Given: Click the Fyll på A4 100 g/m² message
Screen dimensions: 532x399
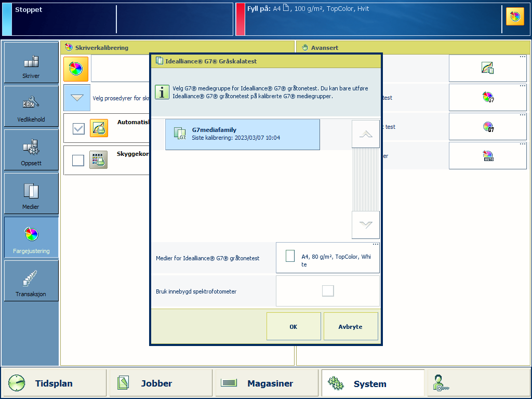Looking at the screenshot, I should (x=308, y=9).
